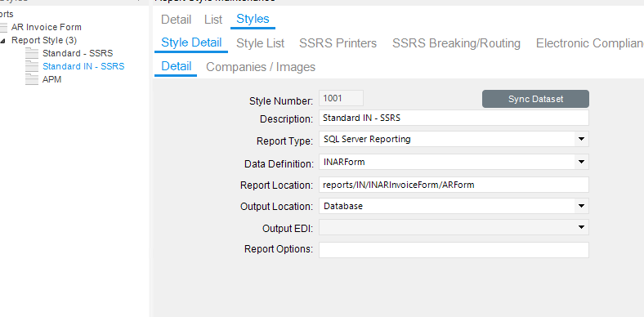Image resolution: width=644 pixels, height=317 pixels.
Task: Open the Data Definition dropdown arrow
Action: coord(581,163)
